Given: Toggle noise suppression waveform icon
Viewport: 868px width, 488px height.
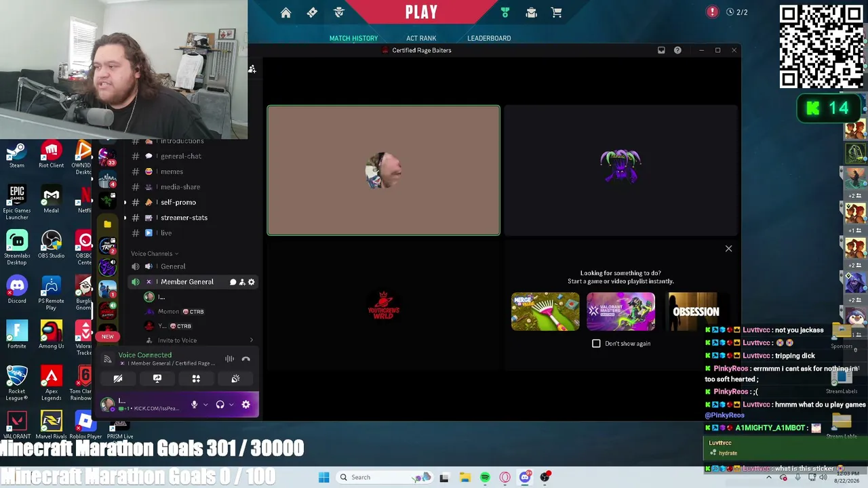Looking at the screenshot, I should point(229,359).
